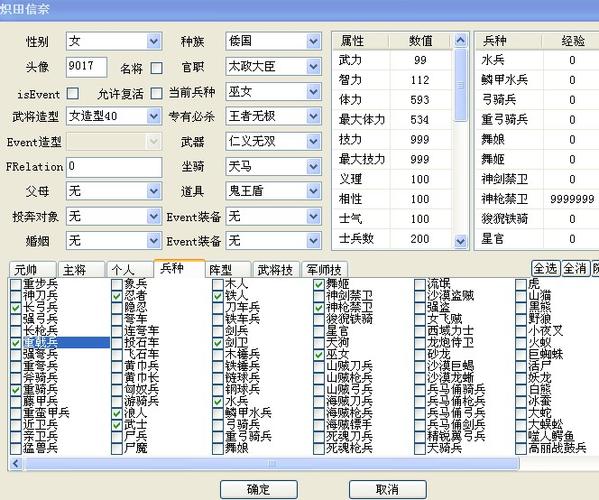
Task: Select the 士兵数 value 200 cell
Action: pos(420,239)
